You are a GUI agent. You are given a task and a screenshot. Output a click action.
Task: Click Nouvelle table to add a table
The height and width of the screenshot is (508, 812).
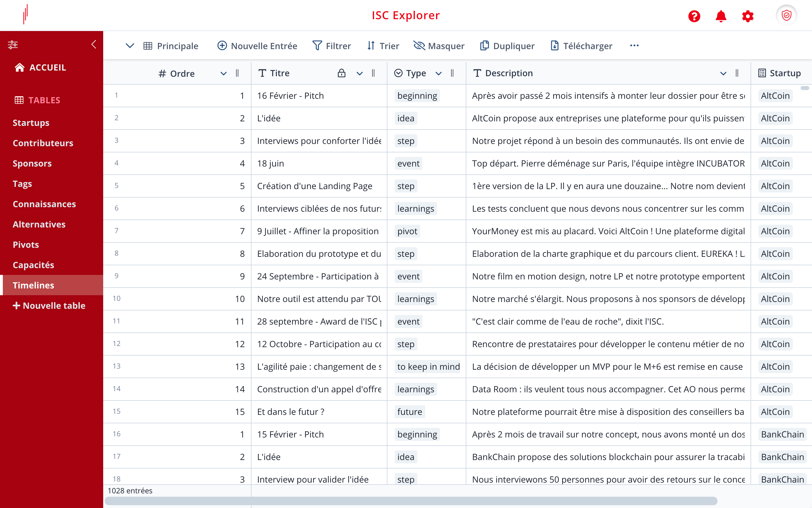(49, 306)
